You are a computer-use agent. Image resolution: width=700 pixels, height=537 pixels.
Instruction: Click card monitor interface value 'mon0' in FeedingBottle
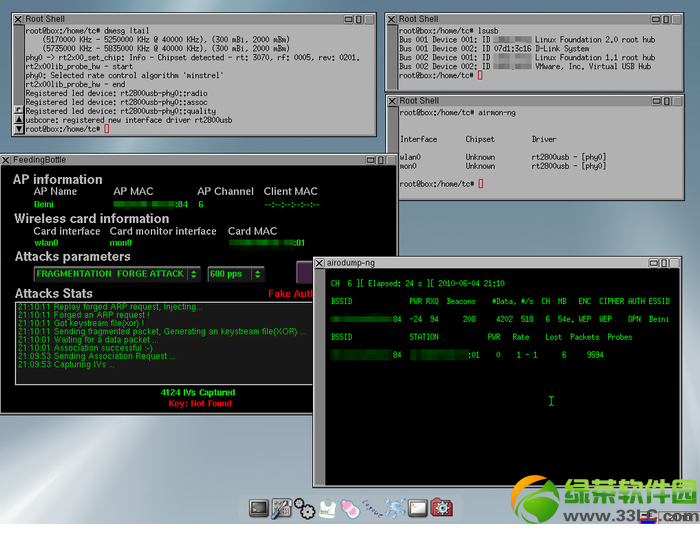click(x=121, y=243)
